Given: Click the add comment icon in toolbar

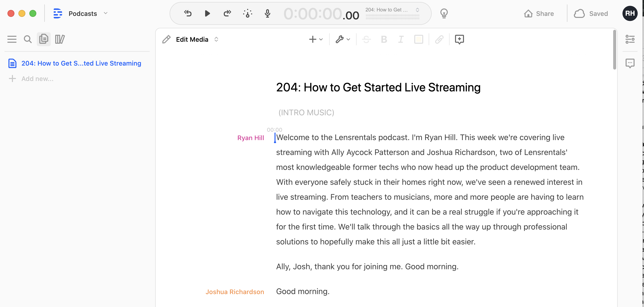Looking at the screenshot, I should pyautogui.click(x=459, y=39).
